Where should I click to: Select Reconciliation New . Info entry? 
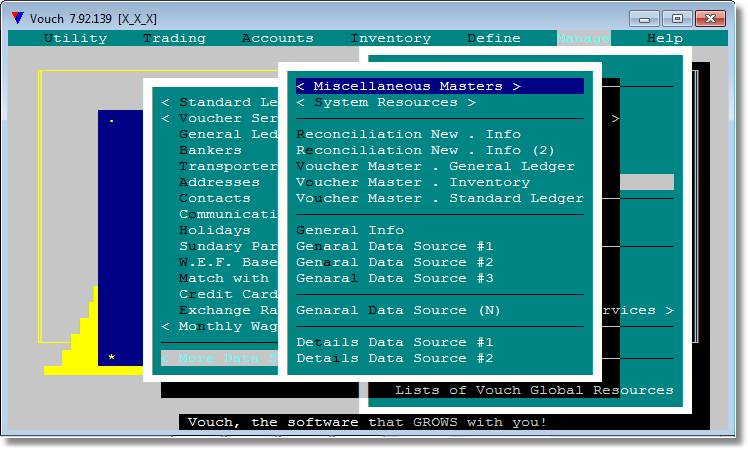tap(408, 135)
